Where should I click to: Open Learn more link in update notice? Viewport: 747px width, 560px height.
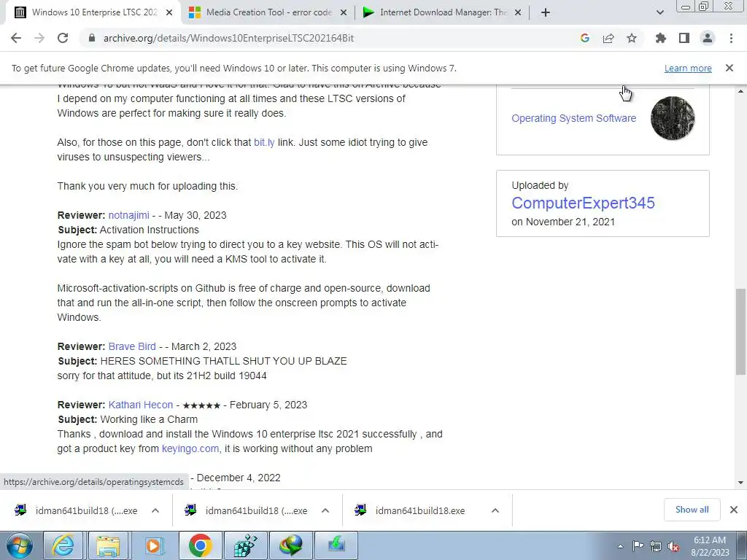click(688, 68)
